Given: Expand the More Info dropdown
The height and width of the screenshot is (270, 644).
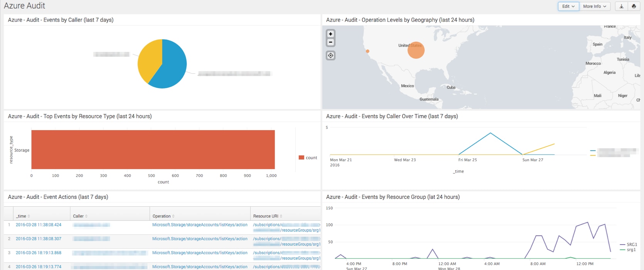Looking at the screenshot, I should pyautogui.click(x=594, y=6).
